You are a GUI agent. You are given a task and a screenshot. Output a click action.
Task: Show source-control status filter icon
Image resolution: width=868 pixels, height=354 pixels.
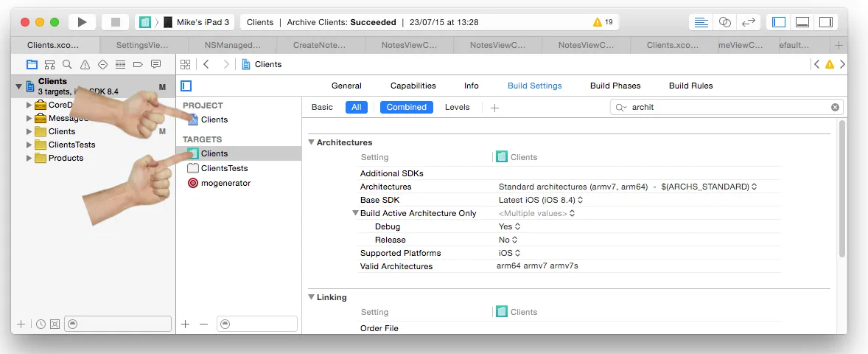click(55, 324)
